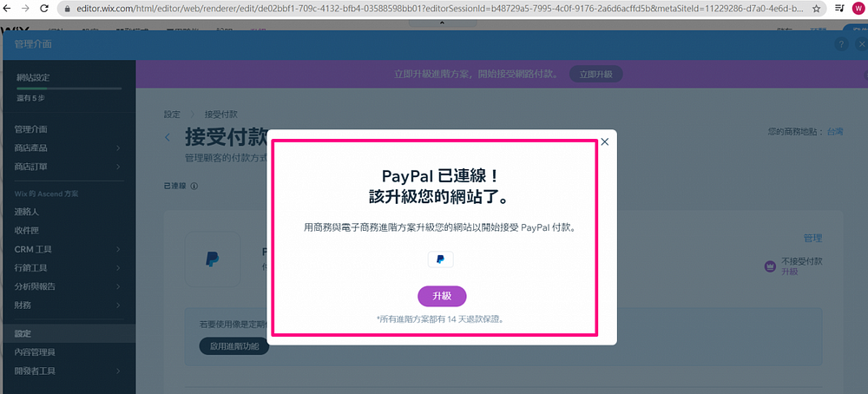
Task: Expand 分析與報告 sidebar menu
Action: pos(68,286)
